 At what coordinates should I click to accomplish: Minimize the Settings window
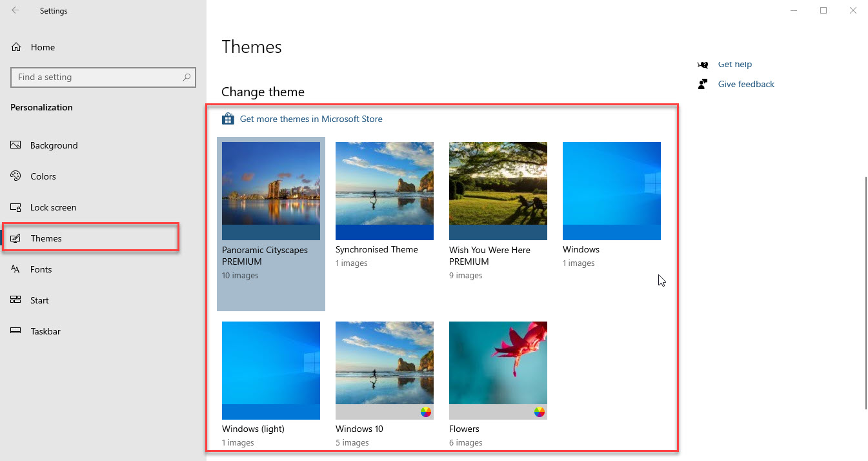tap(794, 10)
